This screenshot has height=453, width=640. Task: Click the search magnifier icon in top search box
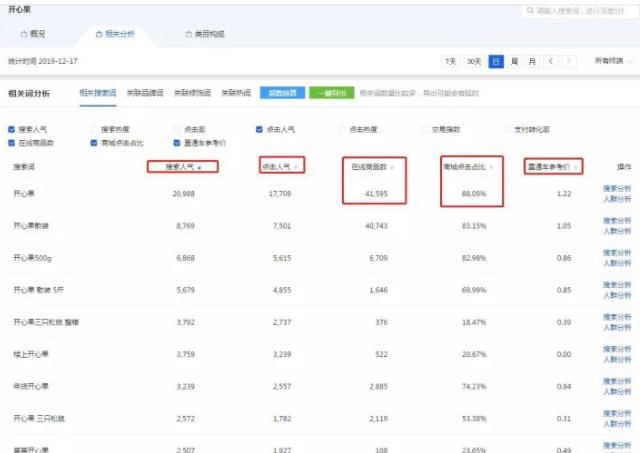(530, 10)
